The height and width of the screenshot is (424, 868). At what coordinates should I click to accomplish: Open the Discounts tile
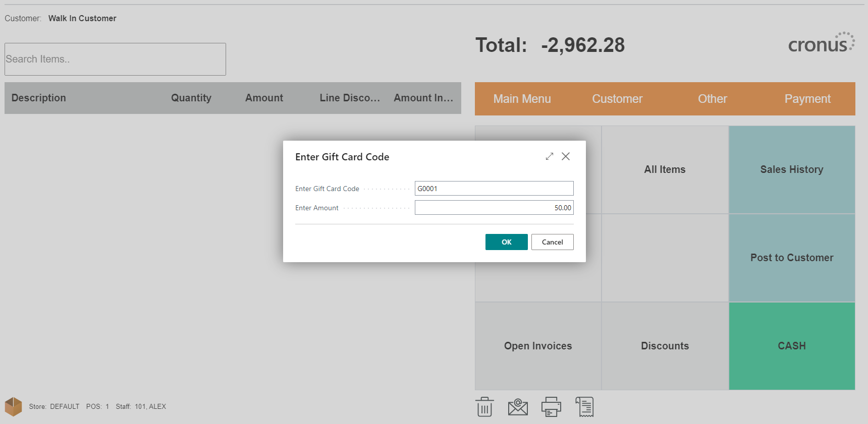point(665,346)
